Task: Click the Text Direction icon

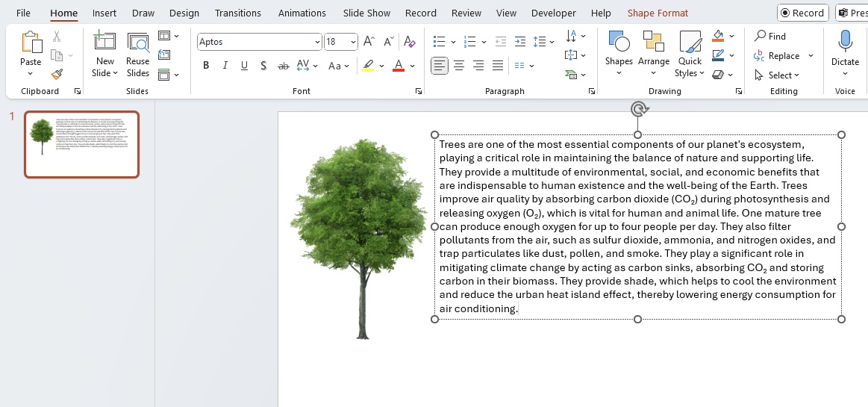Action: click(x=571, y=36)
